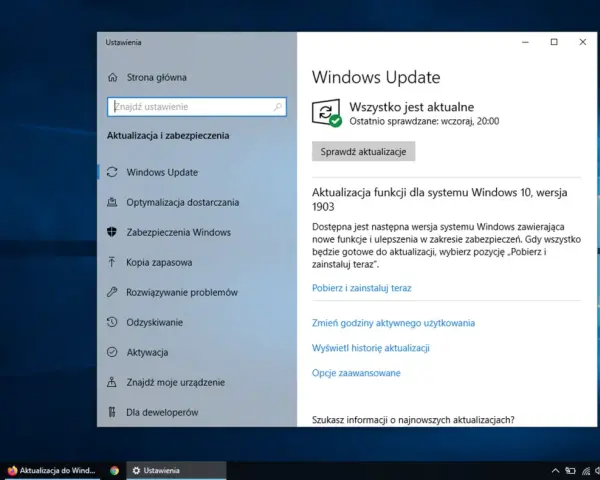The image size is (600, 480).
Task: Click the Firefox icon in the taskbar
Action: pos(12,470)
